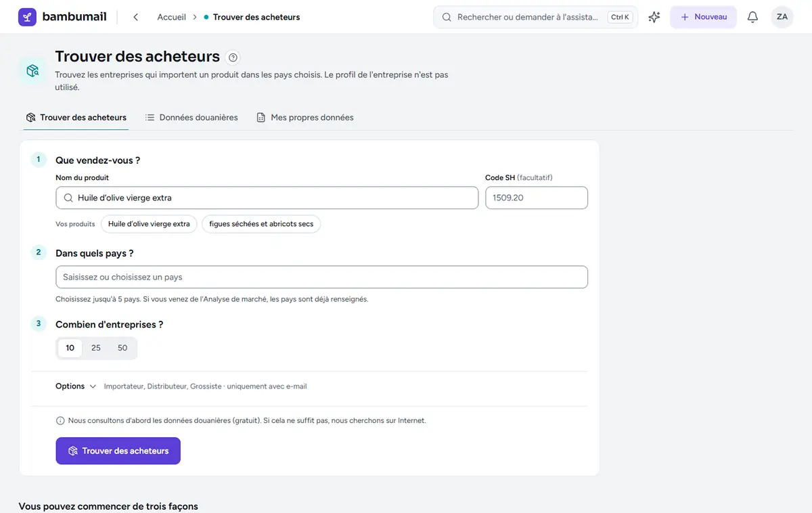This screenshot has height=513, width=812.
Task: Open the notifications bell
Action: tap(752, 17)
